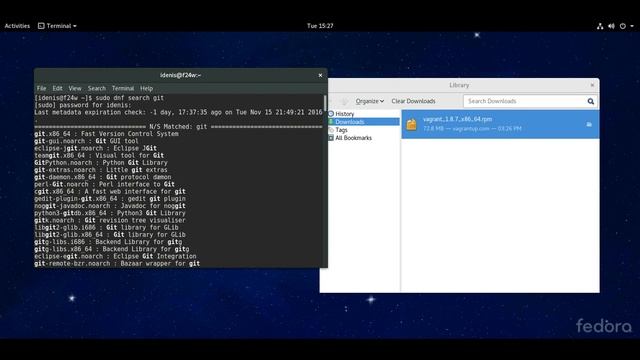
Task: Open the network status icon
Action: (600, 26)
